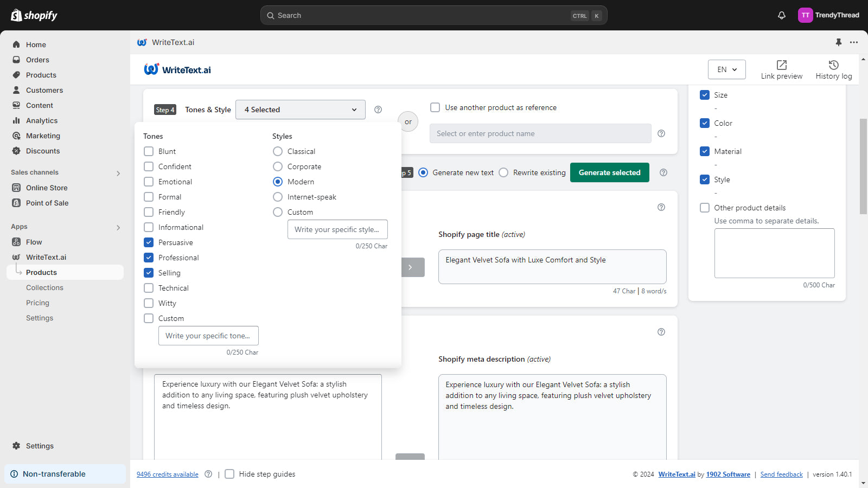Click the Settings gear icon in sidebar
Viewport: 868px width, 488px height.
[x=16, y=446]
